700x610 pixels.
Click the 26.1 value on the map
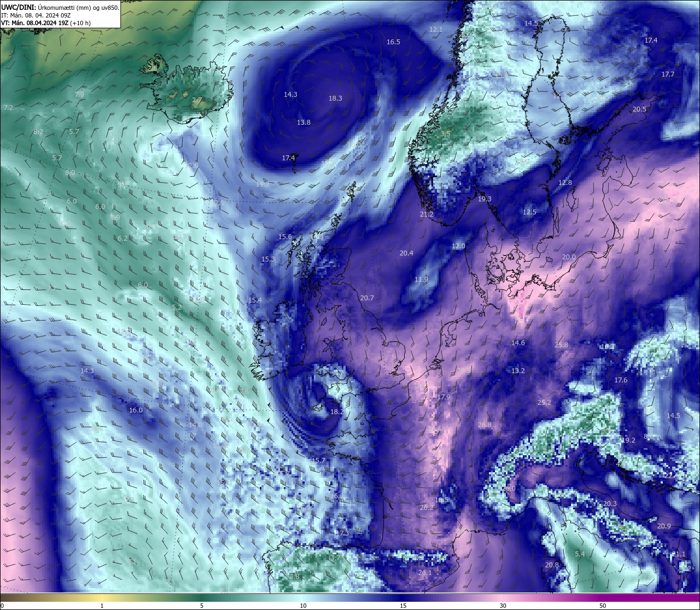point(425,573)
